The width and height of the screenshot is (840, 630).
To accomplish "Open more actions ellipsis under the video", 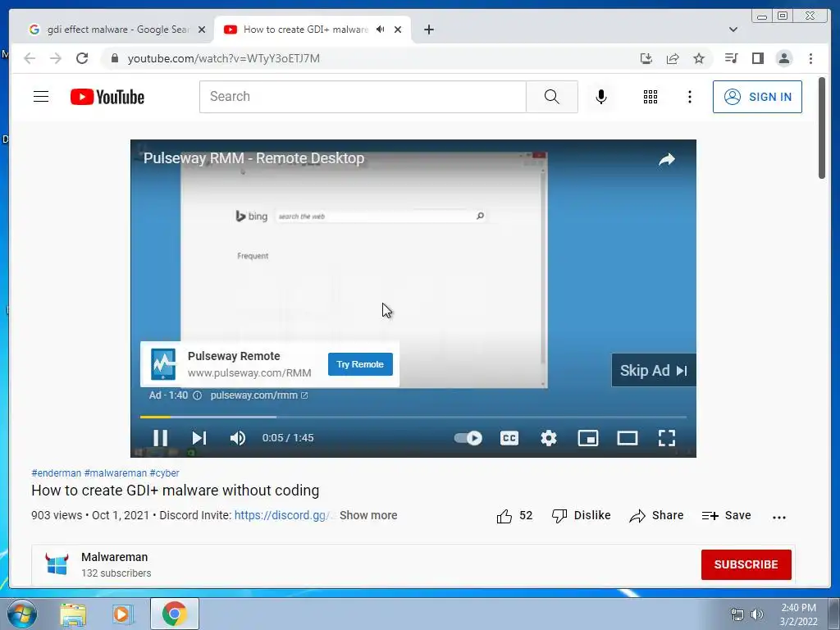I will pos(779,517).
